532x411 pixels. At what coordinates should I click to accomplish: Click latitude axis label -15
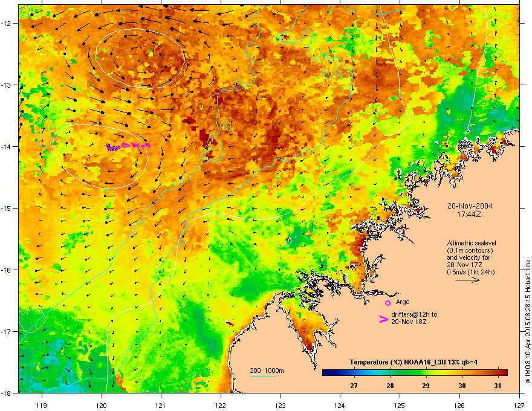(x=6, y=208)
